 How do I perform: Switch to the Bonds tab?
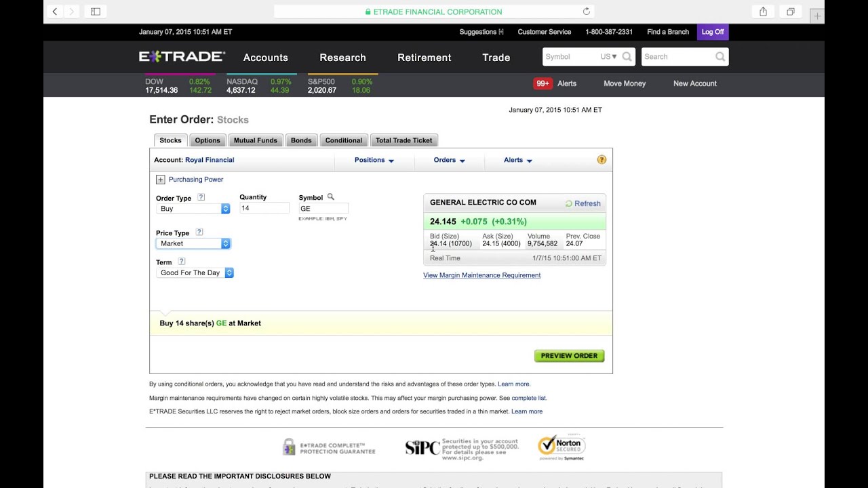pos(301,140)
